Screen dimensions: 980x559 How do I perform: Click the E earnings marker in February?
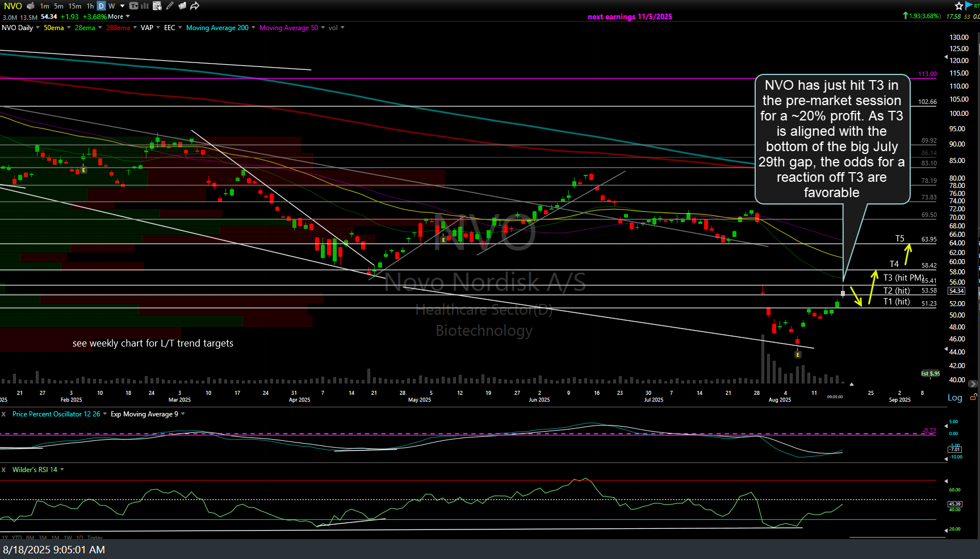[84, 170]
